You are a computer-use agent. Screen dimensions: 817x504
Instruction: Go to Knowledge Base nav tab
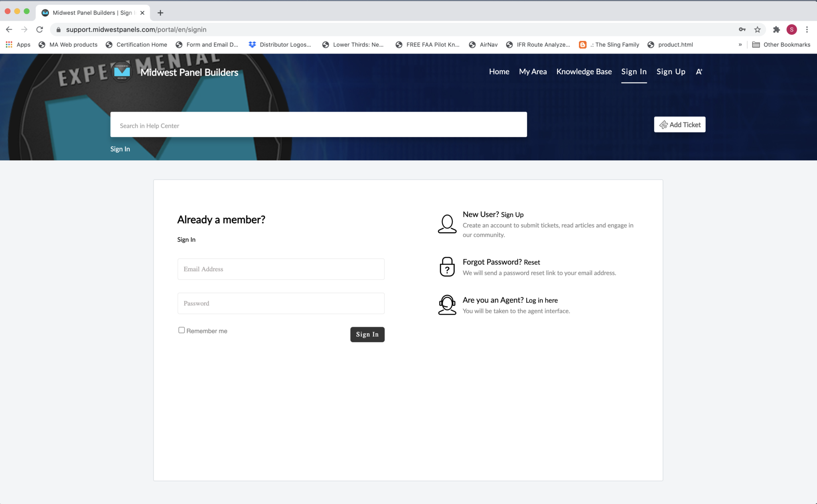tap(584, 72)
